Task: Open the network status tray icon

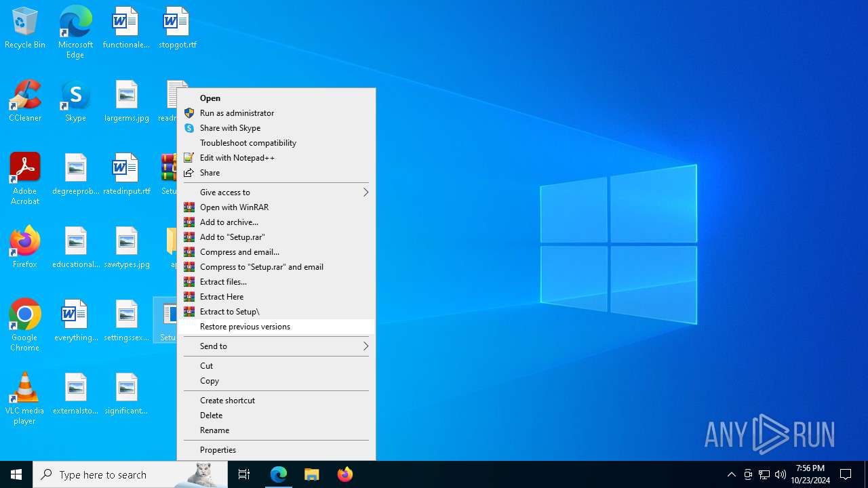Action: pyautogui.click(x=764, y=474)
